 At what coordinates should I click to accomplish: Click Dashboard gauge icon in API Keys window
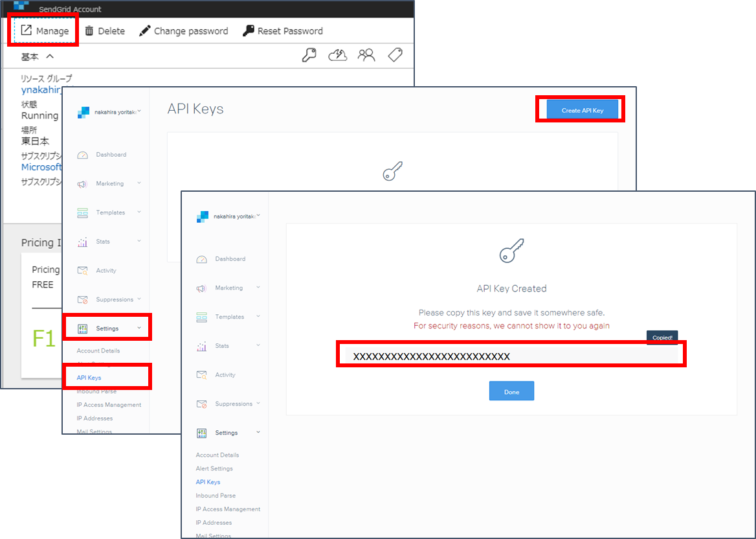pos(82,155)
